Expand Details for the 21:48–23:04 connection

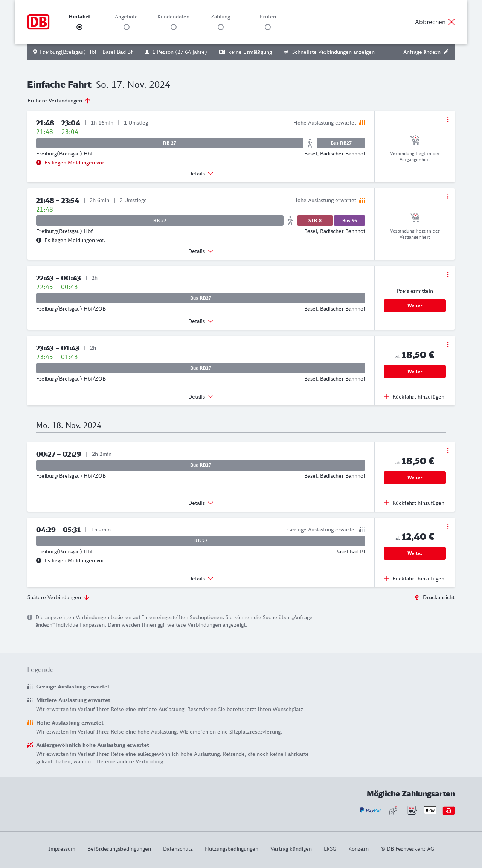point(201,174)
